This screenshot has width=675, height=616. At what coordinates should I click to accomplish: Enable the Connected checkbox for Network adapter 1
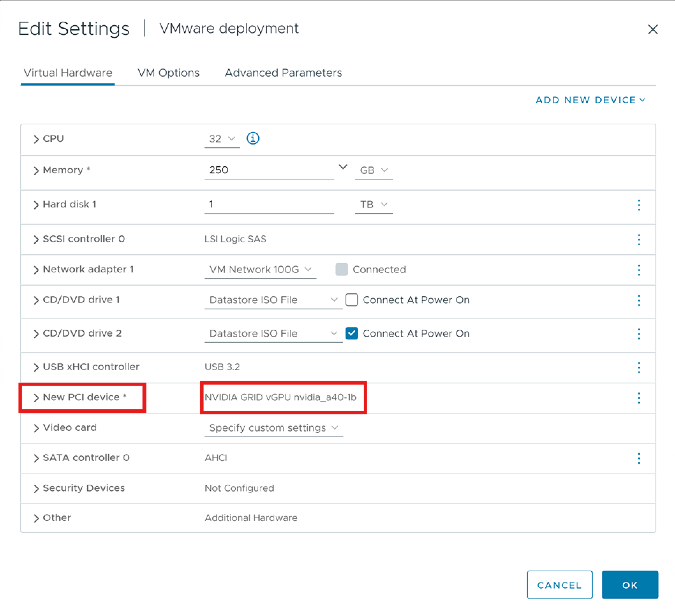[341, 270]
